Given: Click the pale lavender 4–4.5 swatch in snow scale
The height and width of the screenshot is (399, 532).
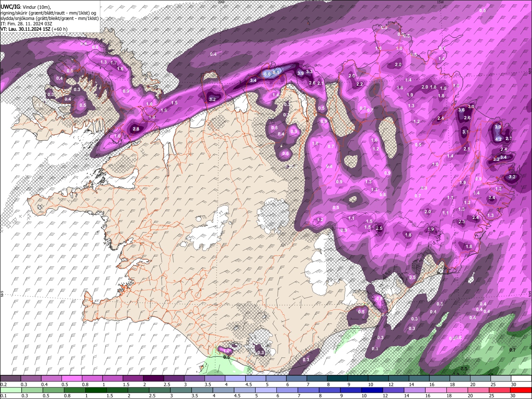Looking at the screenshot, I should tap(234, 379).
